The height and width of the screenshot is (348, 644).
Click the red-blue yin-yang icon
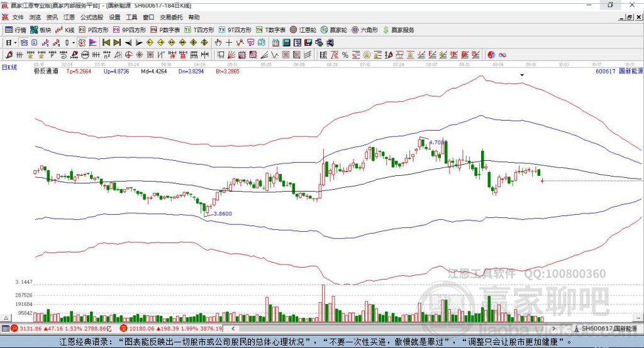(491, 55)
